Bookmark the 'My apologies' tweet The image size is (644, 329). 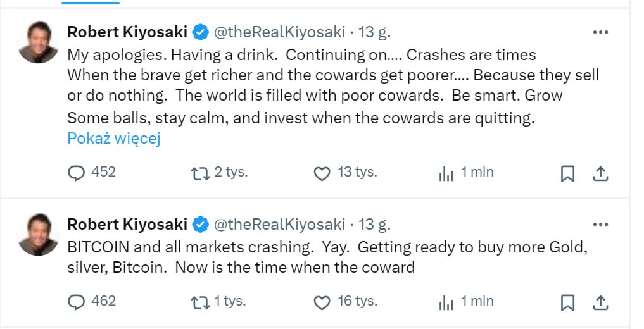tap(568, 173)
